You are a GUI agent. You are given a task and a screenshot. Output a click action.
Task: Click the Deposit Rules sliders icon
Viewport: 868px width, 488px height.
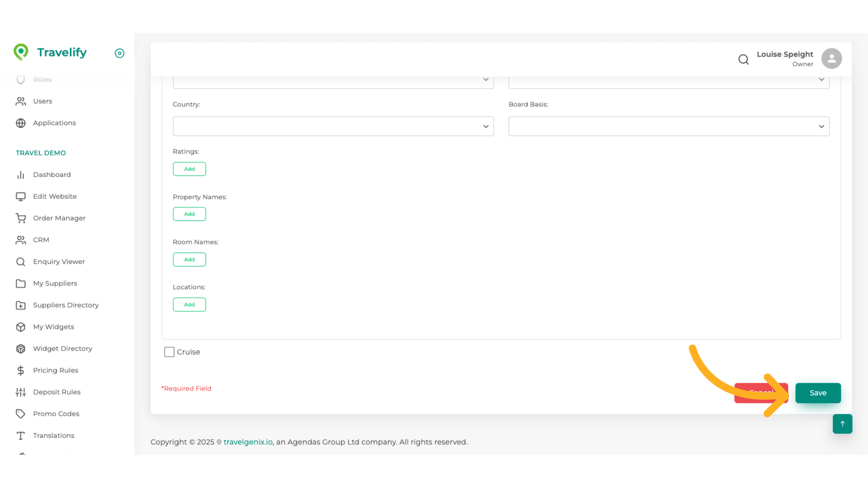click(21, 392)
